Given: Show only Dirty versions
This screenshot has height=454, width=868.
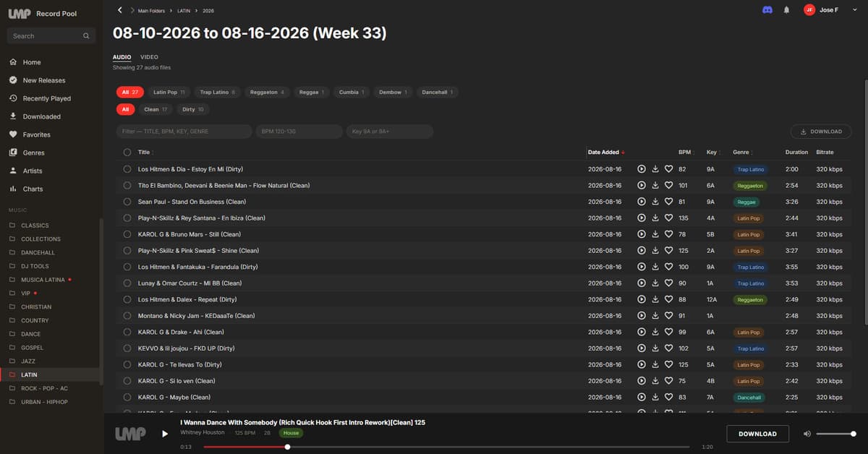Looking at the screenshot, I should point(193,110).
